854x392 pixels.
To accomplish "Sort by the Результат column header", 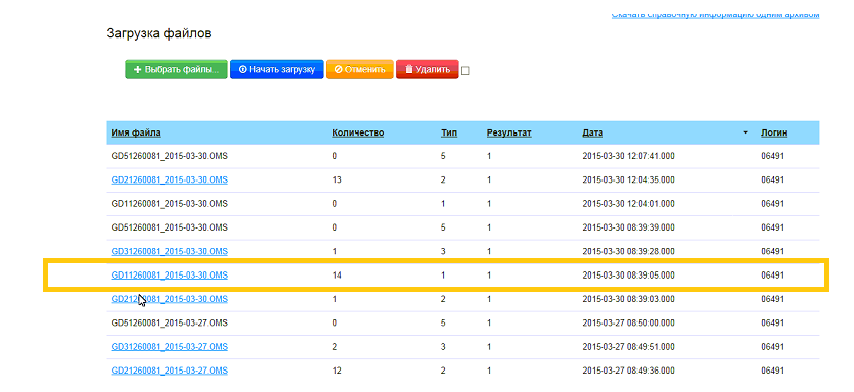I will [509, 133].
